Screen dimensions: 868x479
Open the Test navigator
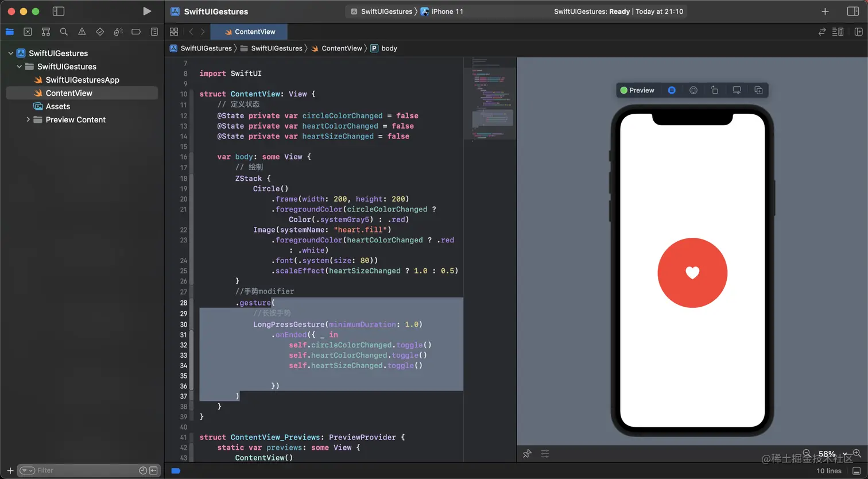[x=100, y=32]
